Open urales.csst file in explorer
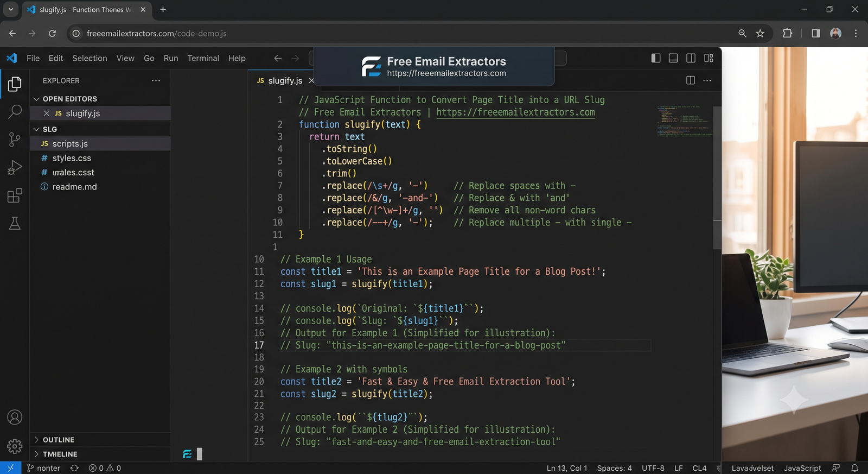Viewport: 868px width, 474px height. pyautogui.click(x=100, y=172)
